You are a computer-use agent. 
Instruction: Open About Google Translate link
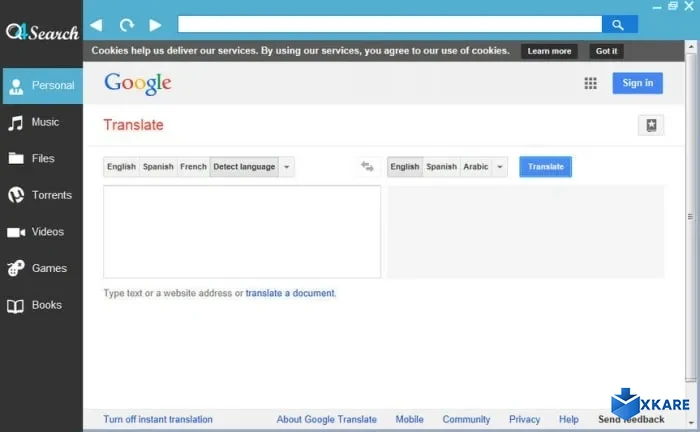pos(327,420)
